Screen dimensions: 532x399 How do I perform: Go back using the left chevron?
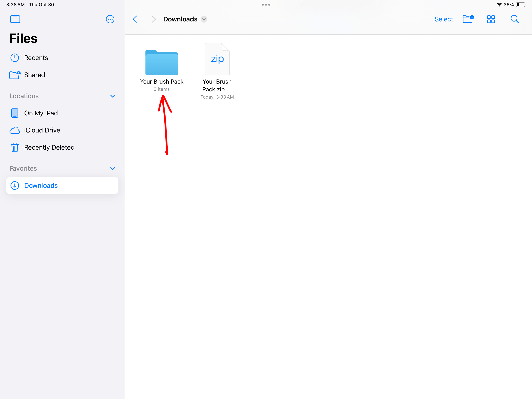pos(135,19)
